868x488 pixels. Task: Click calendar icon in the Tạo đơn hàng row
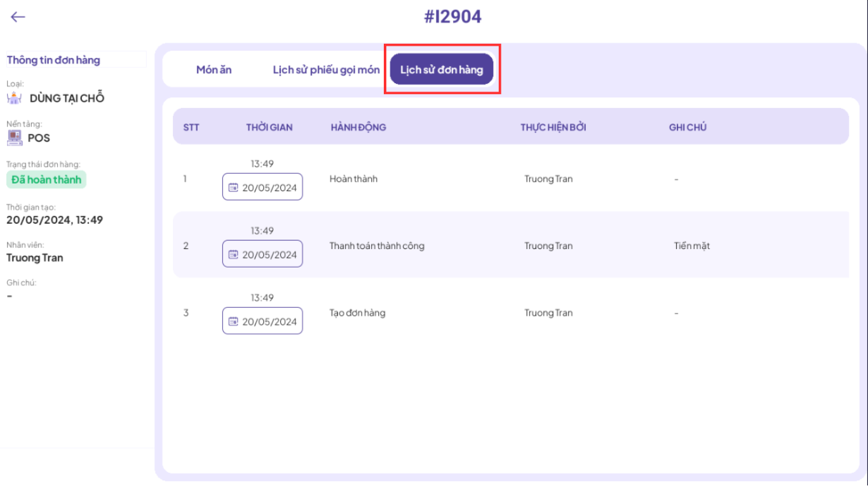[x=233, y=322]
